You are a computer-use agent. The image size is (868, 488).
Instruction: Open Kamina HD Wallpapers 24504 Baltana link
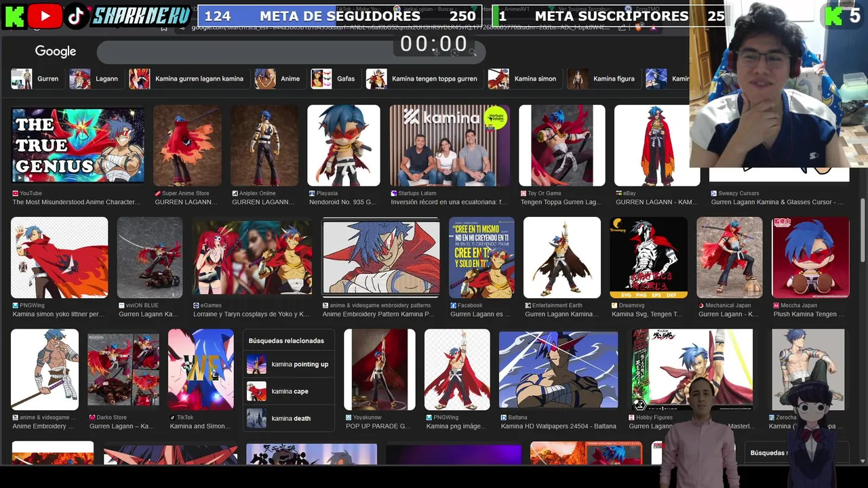pyautogui.click(x=558, y=426)
